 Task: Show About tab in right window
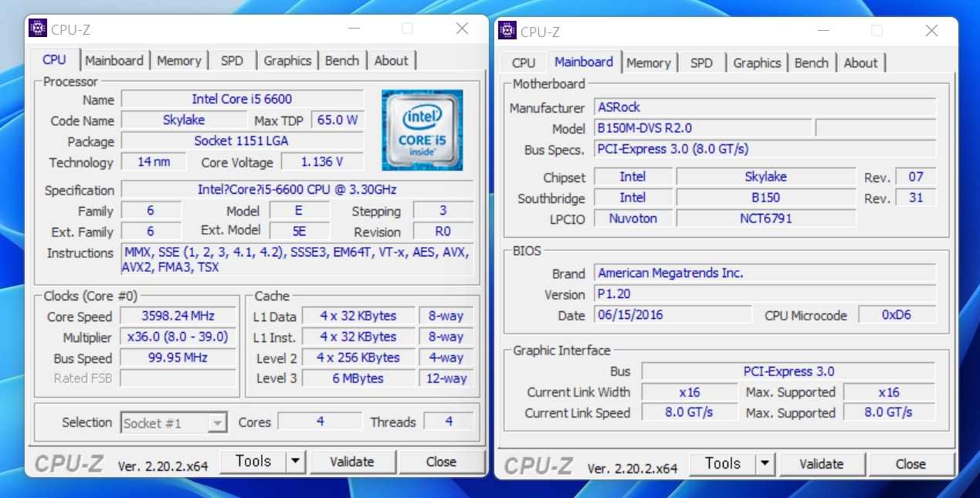[x=861, y=63]
